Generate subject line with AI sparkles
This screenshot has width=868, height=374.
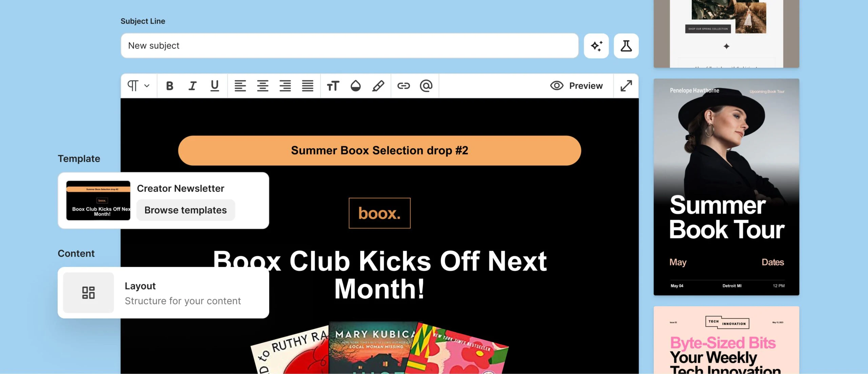[x=596, y=46]
